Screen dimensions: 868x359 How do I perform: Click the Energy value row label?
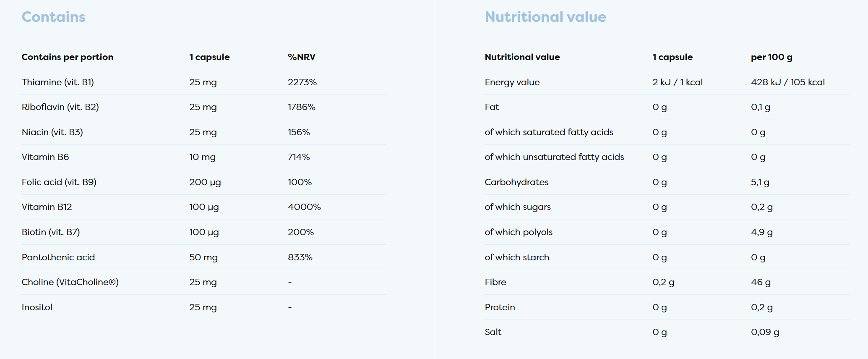click(x=512, y=82)
